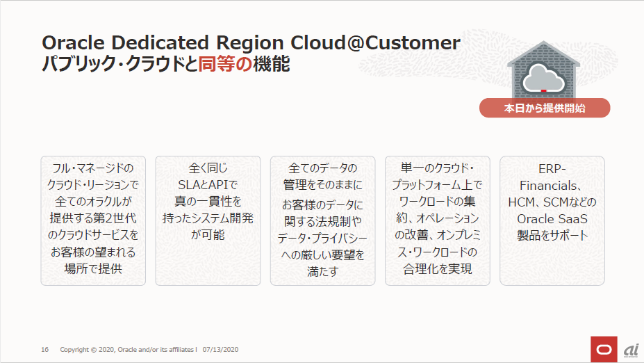
Task: Click the Oracle red logo square
Action: pos(604,349)
